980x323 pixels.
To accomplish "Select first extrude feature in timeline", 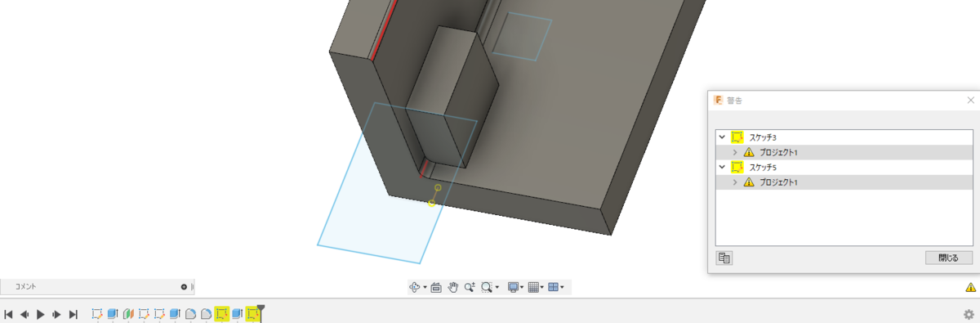I will [x=113, y=314].
